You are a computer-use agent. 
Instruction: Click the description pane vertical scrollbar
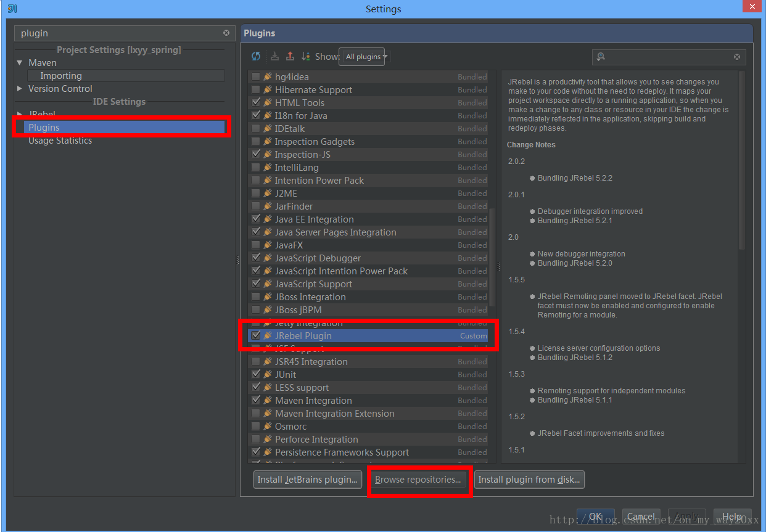[742, 160]
